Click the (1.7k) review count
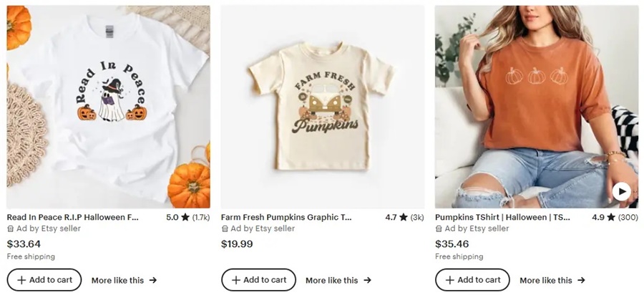 coord(201,217)
